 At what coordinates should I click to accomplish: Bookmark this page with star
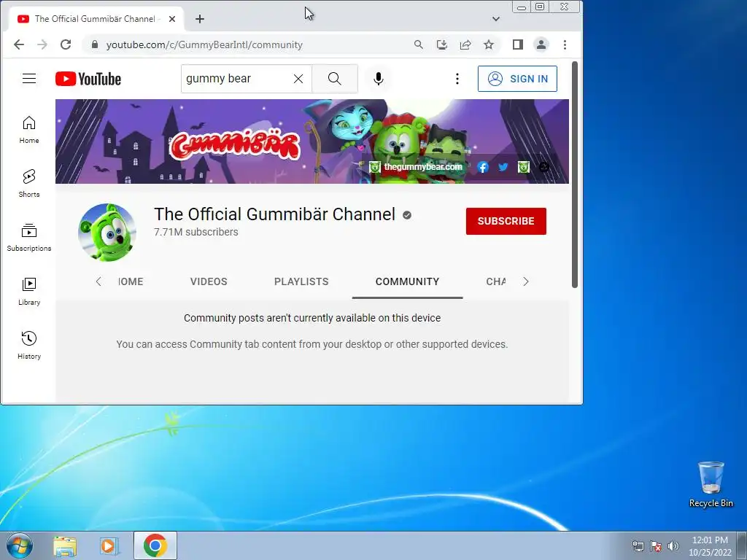pyautogui.click(x=489, y=44)
